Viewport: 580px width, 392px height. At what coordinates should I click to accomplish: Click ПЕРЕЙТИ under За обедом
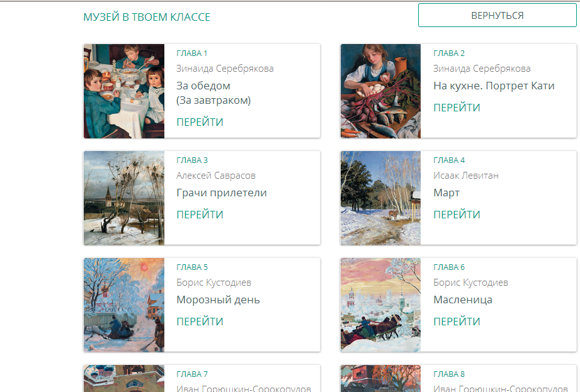200,122
